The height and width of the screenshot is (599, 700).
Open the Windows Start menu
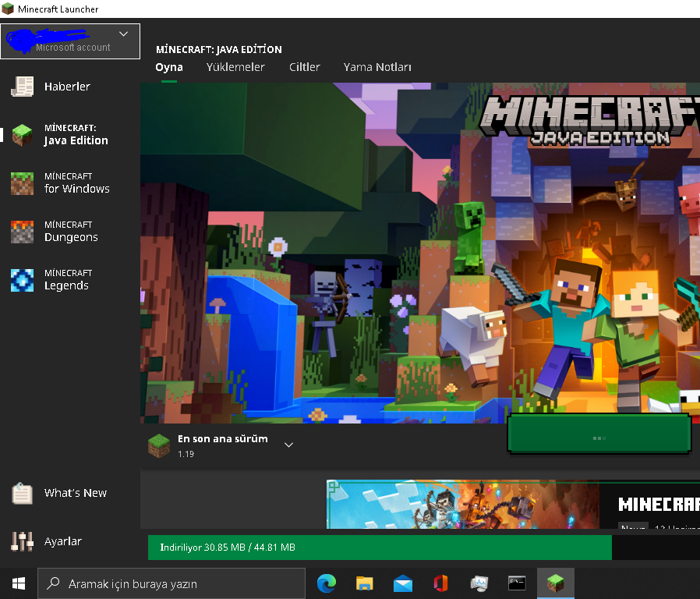point(18,583)
